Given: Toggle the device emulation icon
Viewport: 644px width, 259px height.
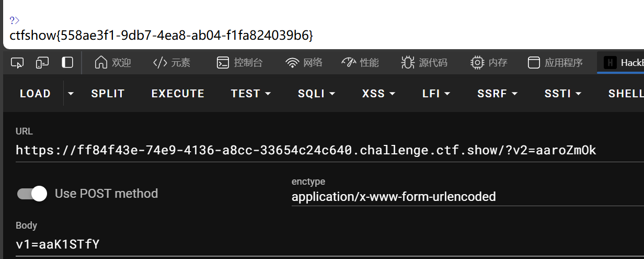Looking at the screenshot, I should point(42,63).
